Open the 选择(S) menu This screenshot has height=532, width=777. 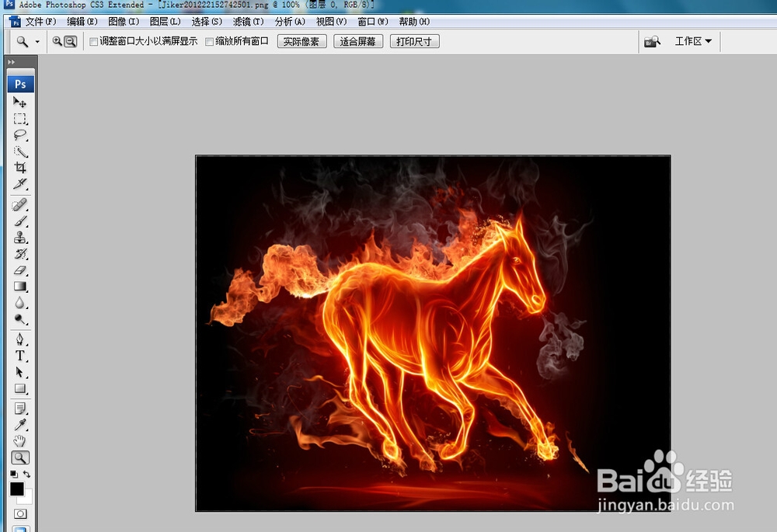click(207, 21)
